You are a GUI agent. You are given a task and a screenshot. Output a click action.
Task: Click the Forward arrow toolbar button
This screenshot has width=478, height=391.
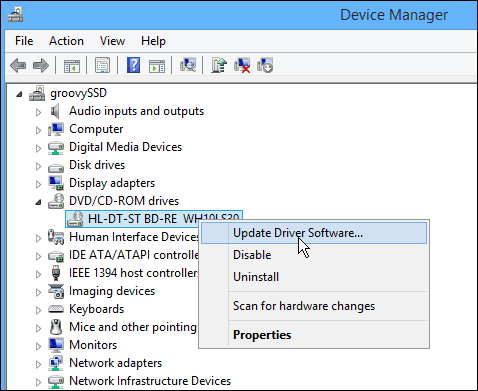click(x=41, y=65)
